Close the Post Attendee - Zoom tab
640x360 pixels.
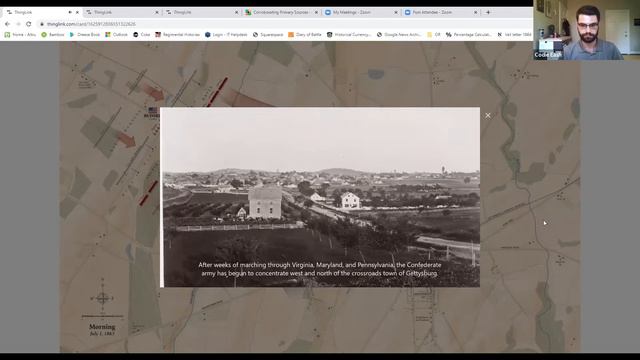pos(475,12)
